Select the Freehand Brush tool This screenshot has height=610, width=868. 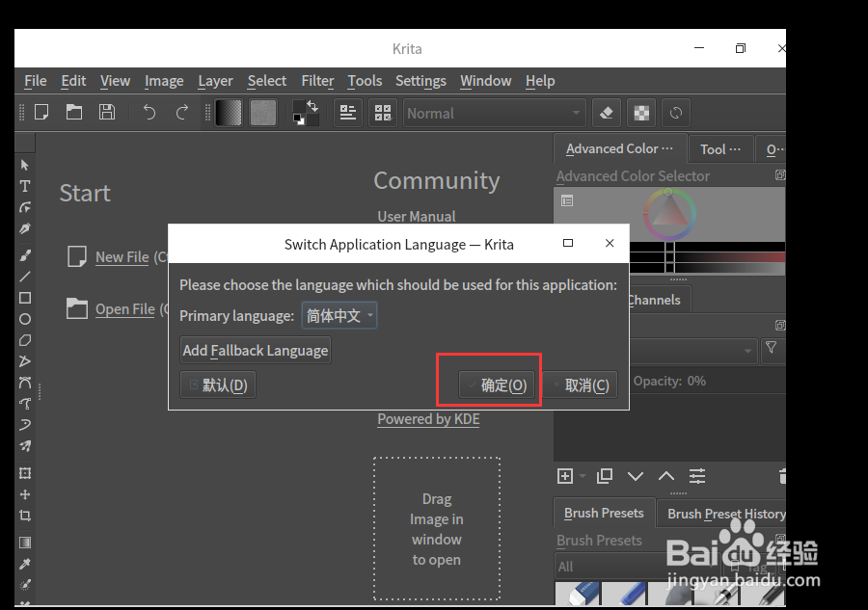(x=25, y=255)
